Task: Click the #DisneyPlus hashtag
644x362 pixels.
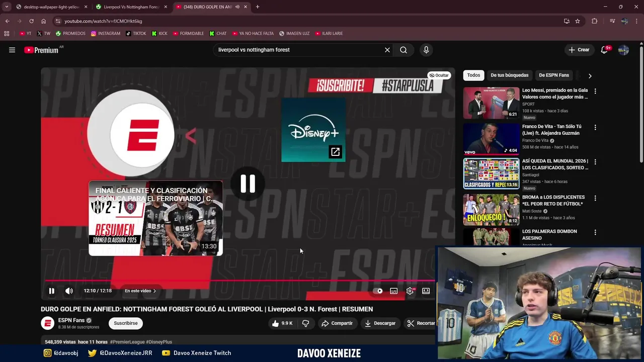Action: click(159, 342)
